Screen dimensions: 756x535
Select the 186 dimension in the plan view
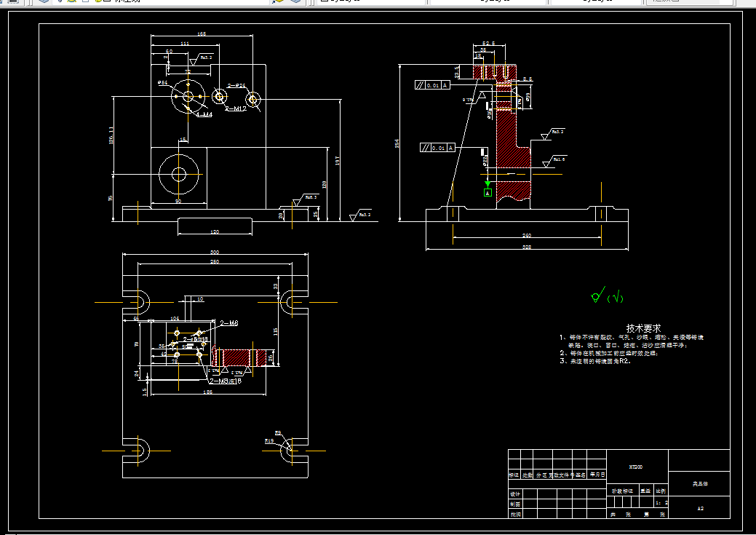(208, 392)
